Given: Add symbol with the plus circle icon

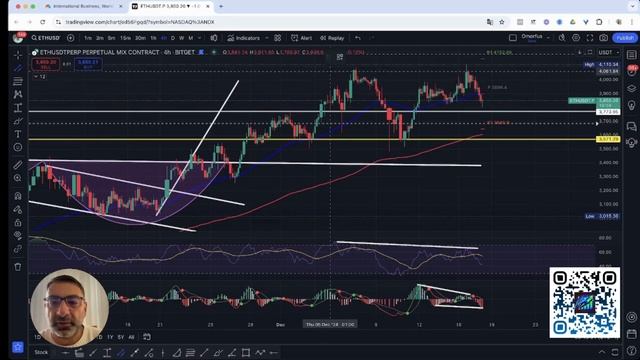Looking at the screenshot, I should click(x=71, y=38).
